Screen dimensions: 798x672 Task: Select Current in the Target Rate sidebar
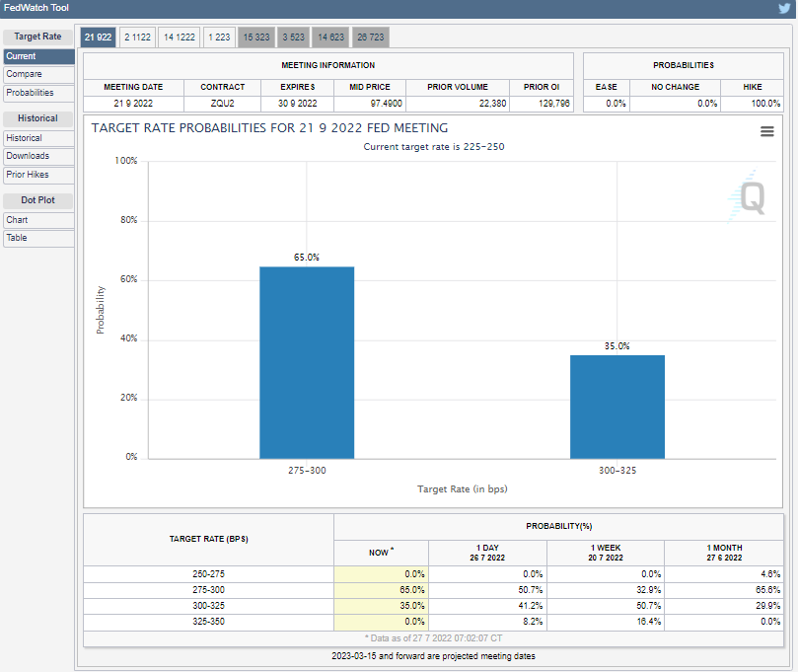tap(38, 56)
